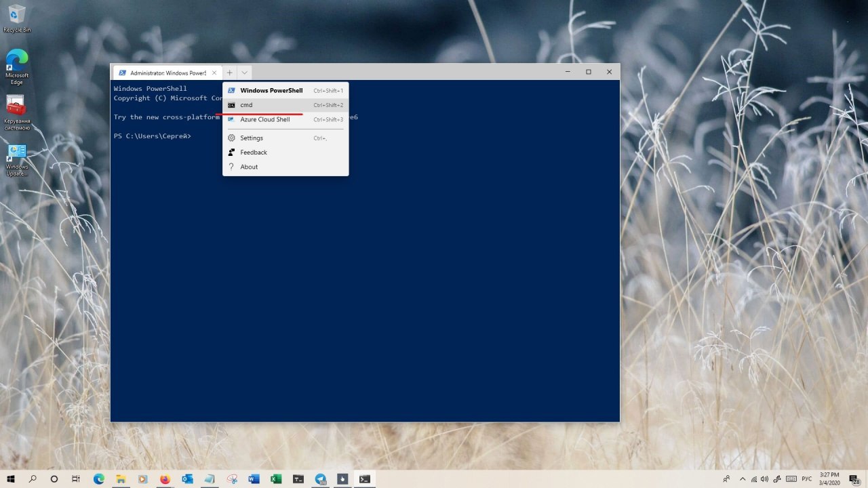Select Windows PowerShell from the dropdown menu
The image size is (868, 488).
(x=285, y=90)
